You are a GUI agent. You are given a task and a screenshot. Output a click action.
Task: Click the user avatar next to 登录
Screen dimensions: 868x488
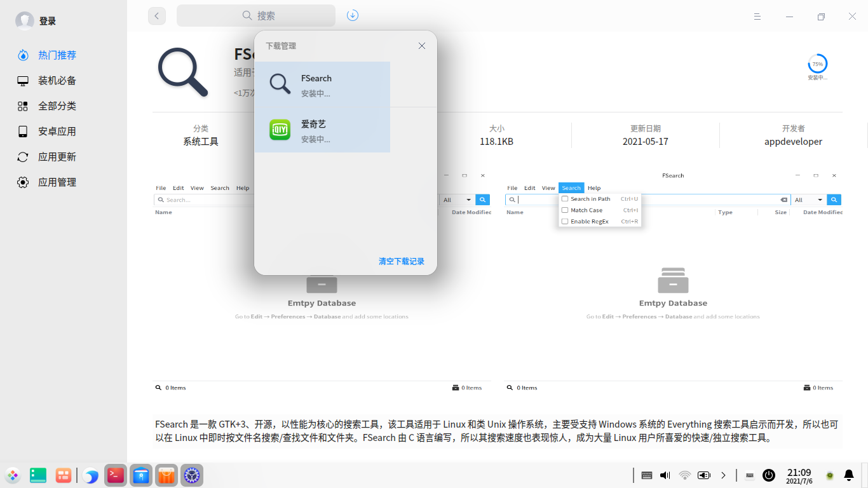pyautogui.click(x=25, y=21)
